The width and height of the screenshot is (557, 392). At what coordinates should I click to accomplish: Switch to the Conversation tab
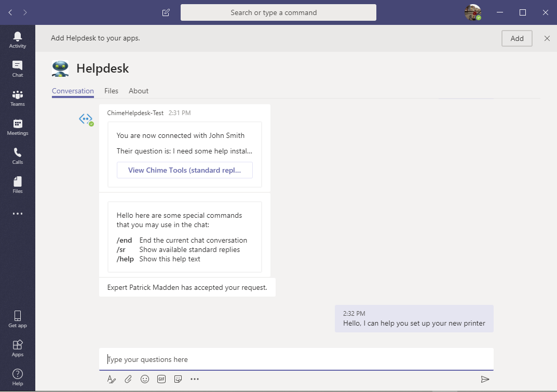(73, 91)
